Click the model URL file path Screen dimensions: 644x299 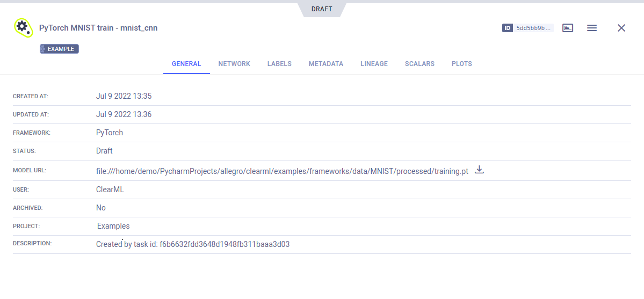pyautogui.click(x=282, y=171)
